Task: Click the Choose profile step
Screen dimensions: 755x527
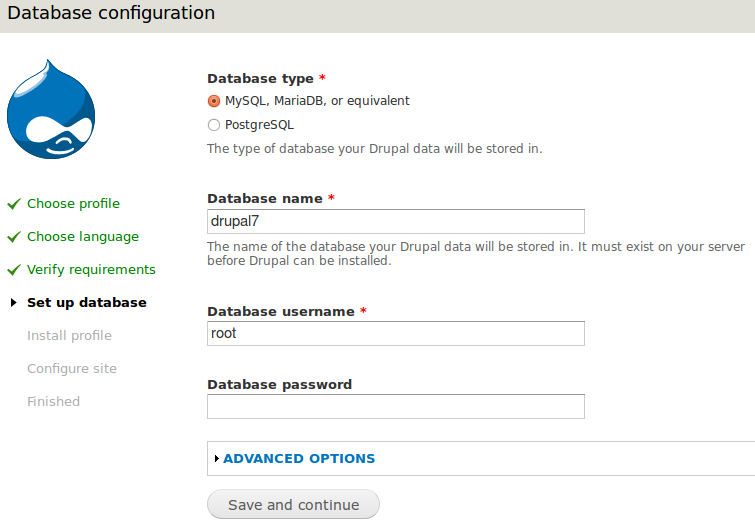Action: 73,204
